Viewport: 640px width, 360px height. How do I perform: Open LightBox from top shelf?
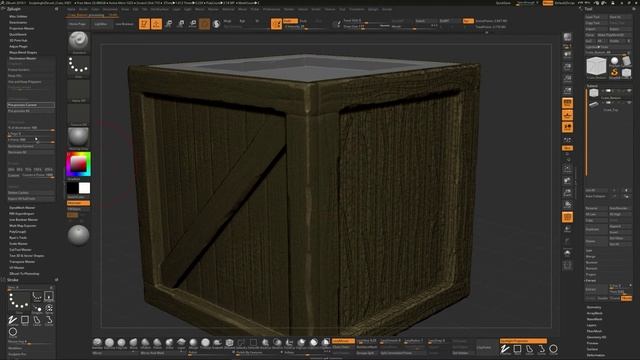click(x=101, y=24)
